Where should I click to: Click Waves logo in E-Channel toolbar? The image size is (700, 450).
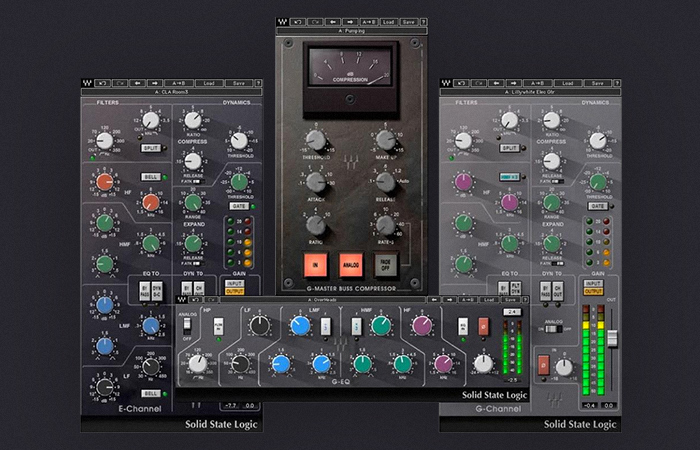pos(87,83)
